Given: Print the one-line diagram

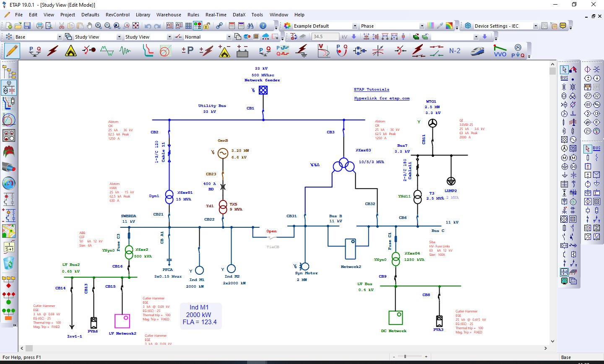Looking at the screenshot, I should (40, 26).
